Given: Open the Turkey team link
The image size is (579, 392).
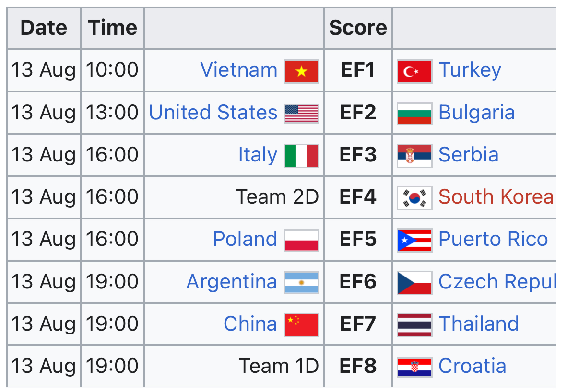Looking at the screenshot, I should pyautogui.click(x=470, y=70).
